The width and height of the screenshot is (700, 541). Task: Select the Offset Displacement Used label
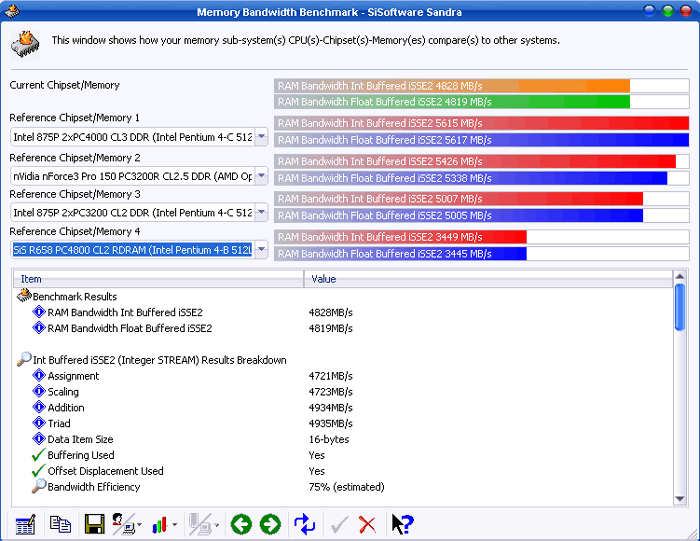pos(105,471)
